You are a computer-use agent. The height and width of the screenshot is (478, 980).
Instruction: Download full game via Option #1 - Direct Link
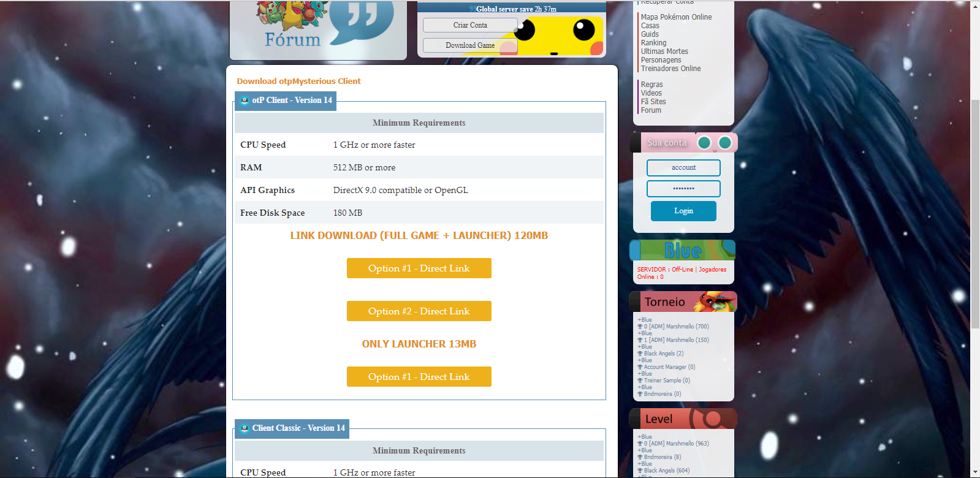(419, 268)
